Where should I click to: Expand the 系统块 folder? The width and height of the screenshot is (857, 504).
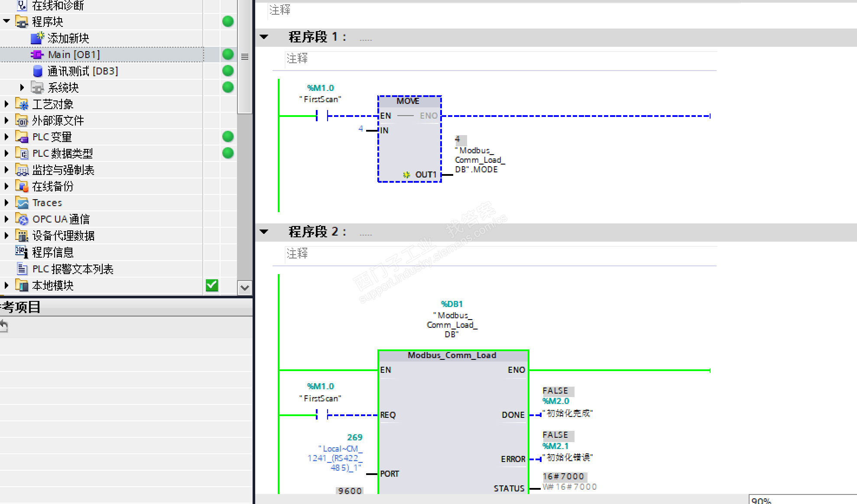click(22, 87)
